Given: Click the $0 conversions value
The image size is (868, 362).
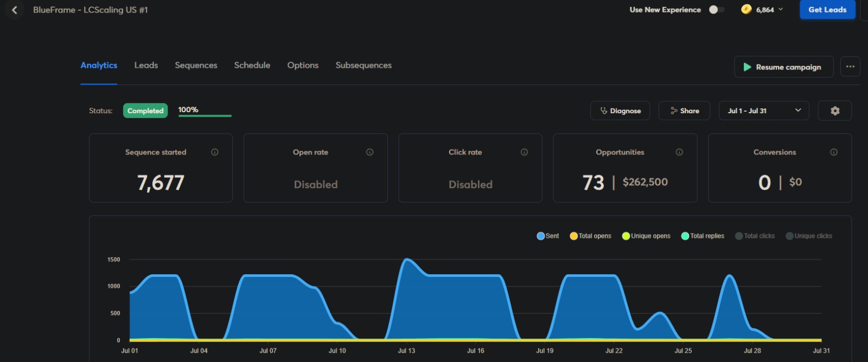Looking at the screenshot, I should point(795,182).
